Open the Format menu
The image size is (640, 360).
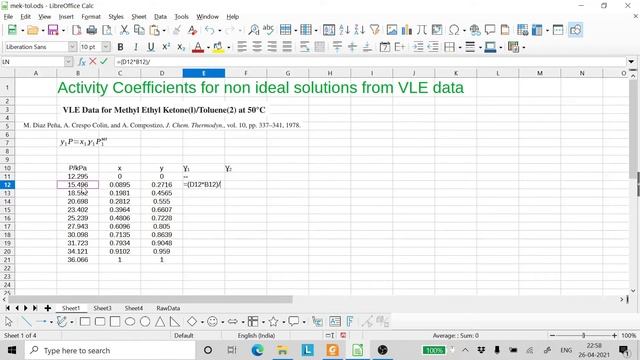pos(91,17)
